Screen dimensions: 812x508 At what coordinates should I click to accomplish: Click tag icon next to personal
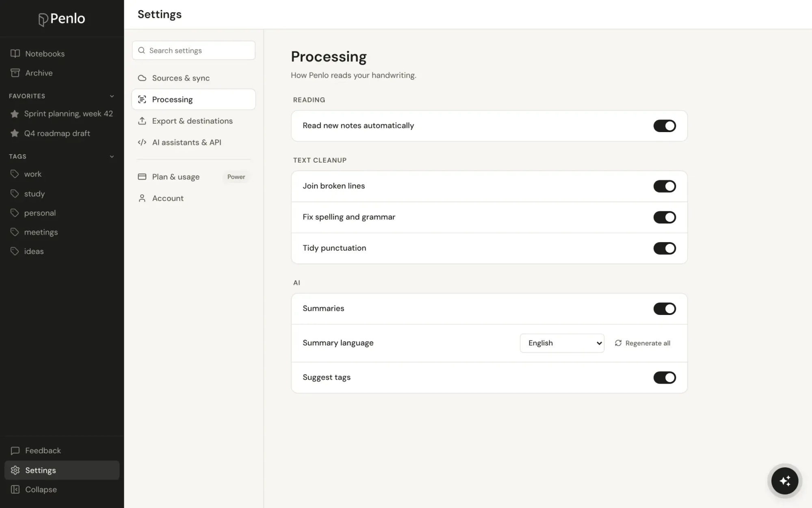tap(15, 213)
